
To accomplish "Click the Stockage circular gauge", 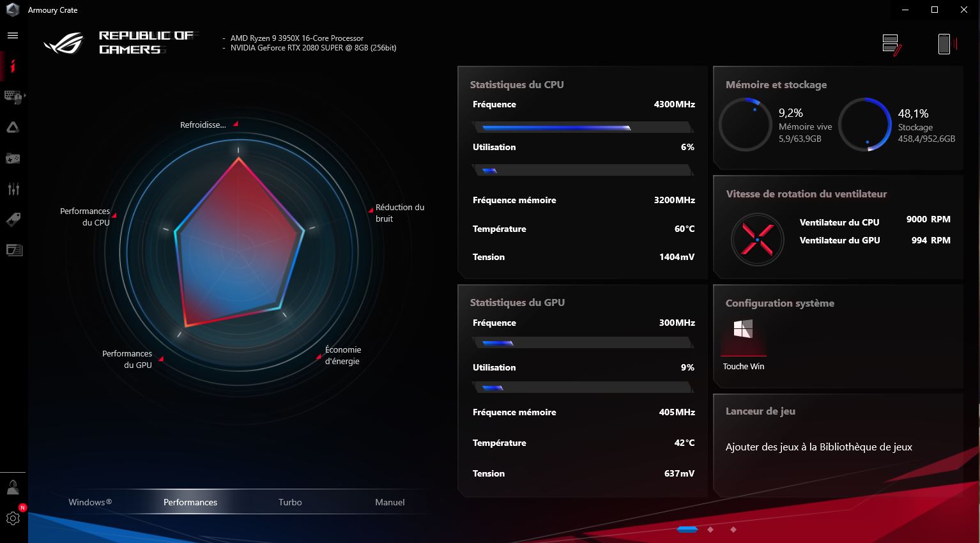I will (x=865, y=125).
